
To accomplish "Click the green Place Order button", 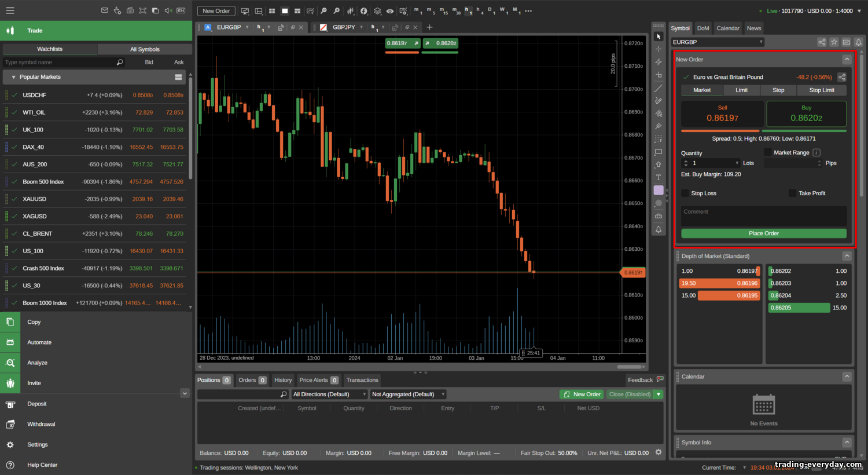I will pyautogui.click(x=763, y=233).
